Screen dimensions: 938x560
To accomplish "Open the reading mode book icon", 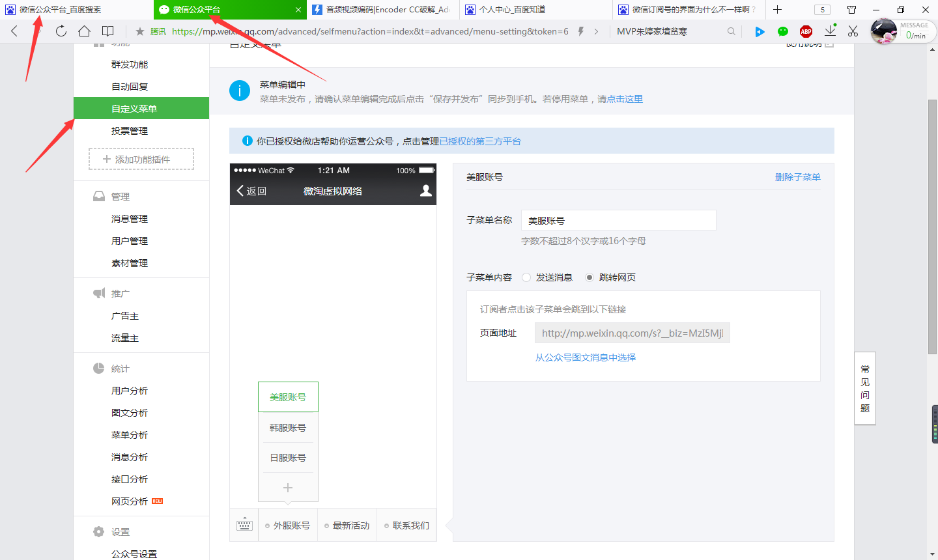I will 108,31.
